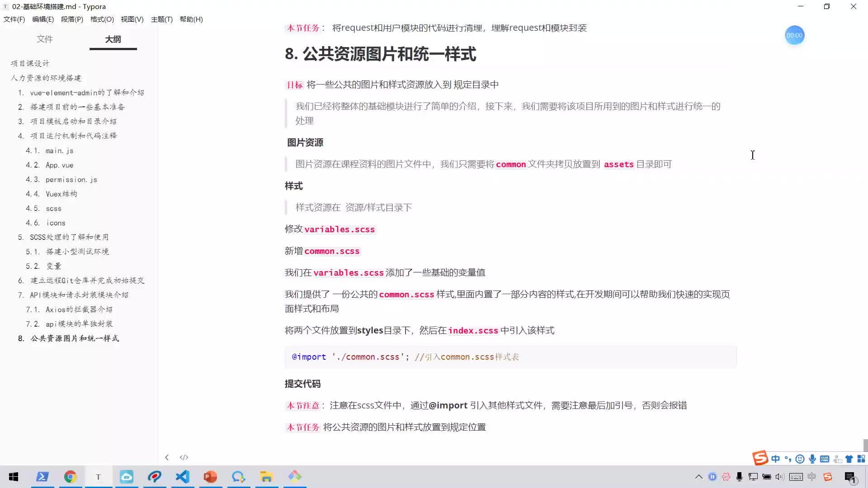
Task: Open tray battery status icon
Action: pyautogui.click(x=767, y=477)
